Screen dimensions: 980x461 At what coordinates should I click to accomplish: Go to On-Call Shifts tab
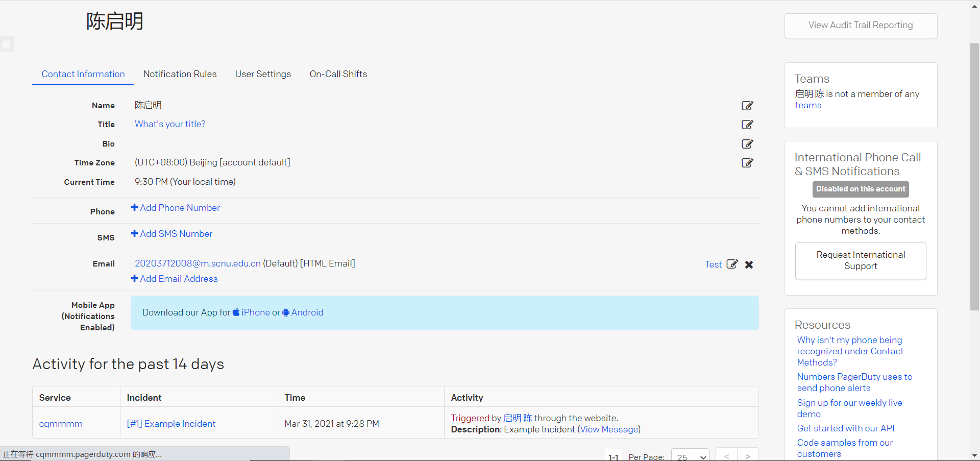[x=338, y=74]
